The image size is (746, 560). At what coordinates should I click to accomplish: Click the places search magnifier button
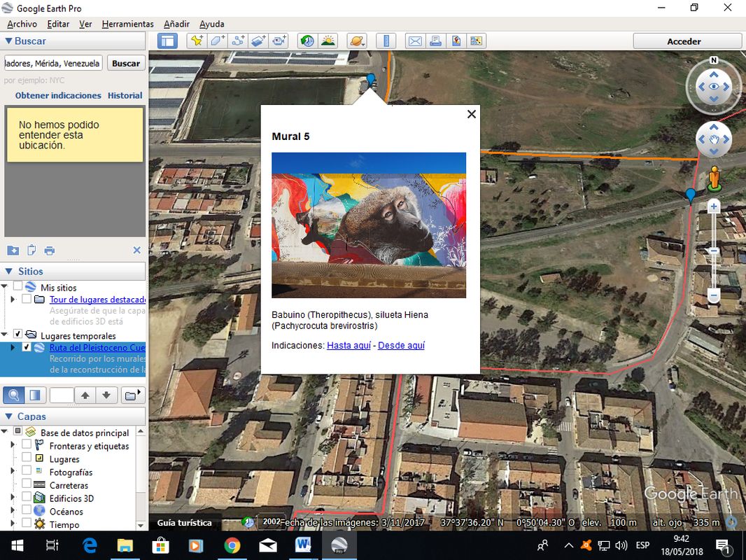[x=14, y=395]
